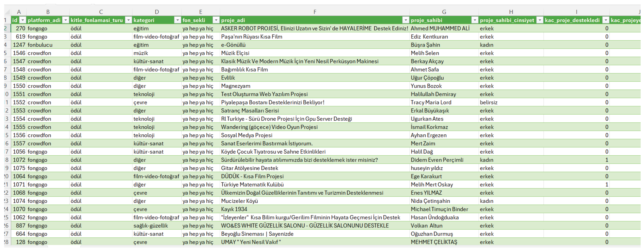The width and height of the screenshot is (644, 251).
Task: Select column F header
Action: 315,12
